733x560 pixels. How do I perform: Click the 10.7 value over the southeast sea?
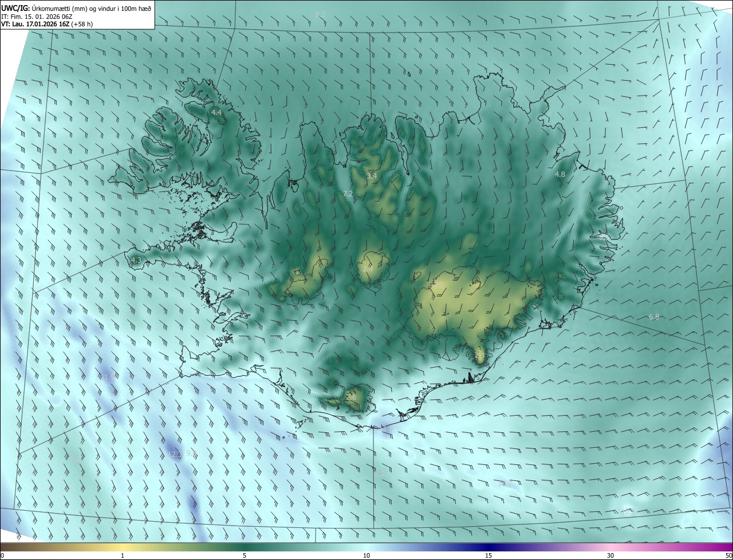pyautogui.click(x=505, y=484)
